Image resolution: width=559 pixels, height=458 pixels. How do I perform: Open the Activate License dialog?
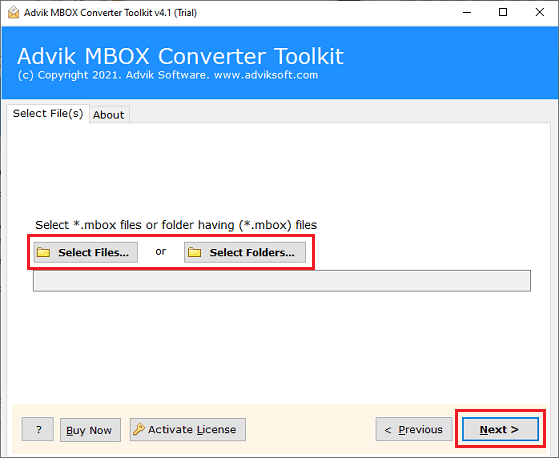[188, 429]
